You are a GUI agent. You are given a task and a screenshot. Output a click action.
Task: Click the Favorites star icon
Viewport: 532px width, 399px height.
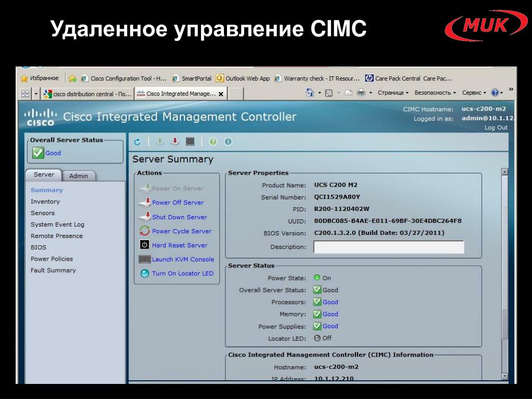24,78
